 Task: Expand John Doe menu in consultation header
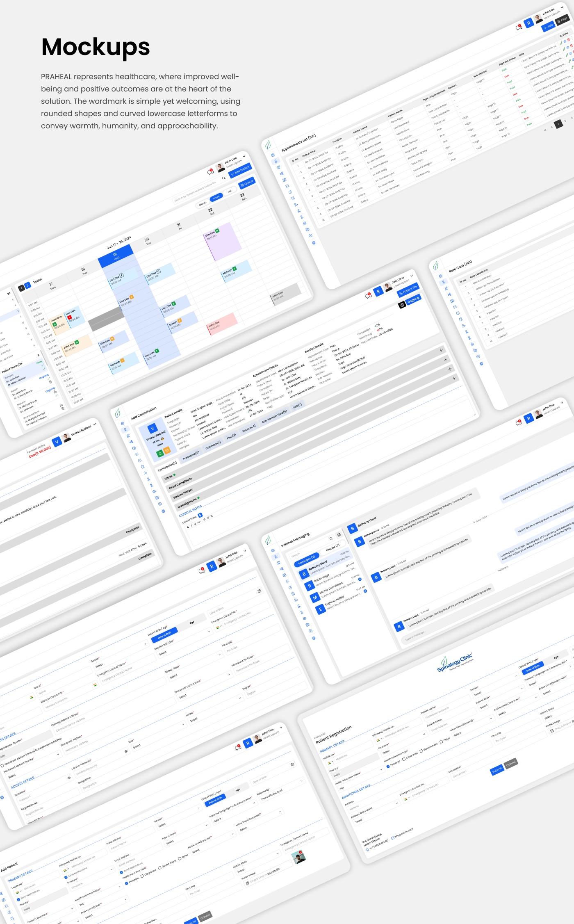tap(411, 276)
